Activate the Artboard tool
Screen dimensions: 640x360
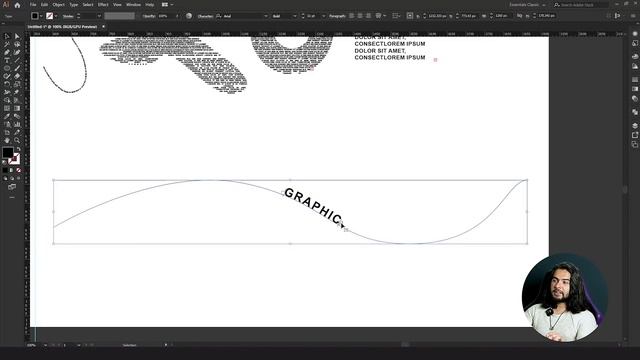[x=7, y=132]
